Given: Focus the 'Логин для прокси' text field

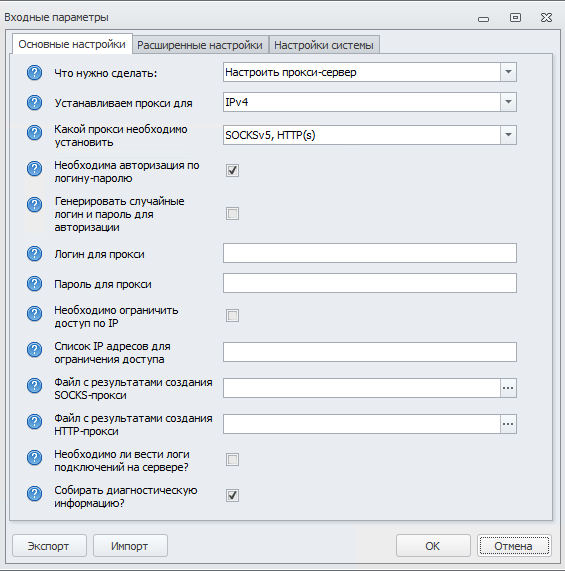Looking at the screenshot, I should [370, 253].
